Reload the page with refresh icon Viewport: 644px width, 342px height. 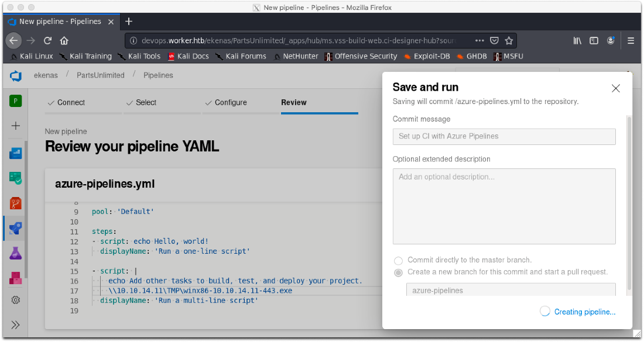click(x=47, y=40)
